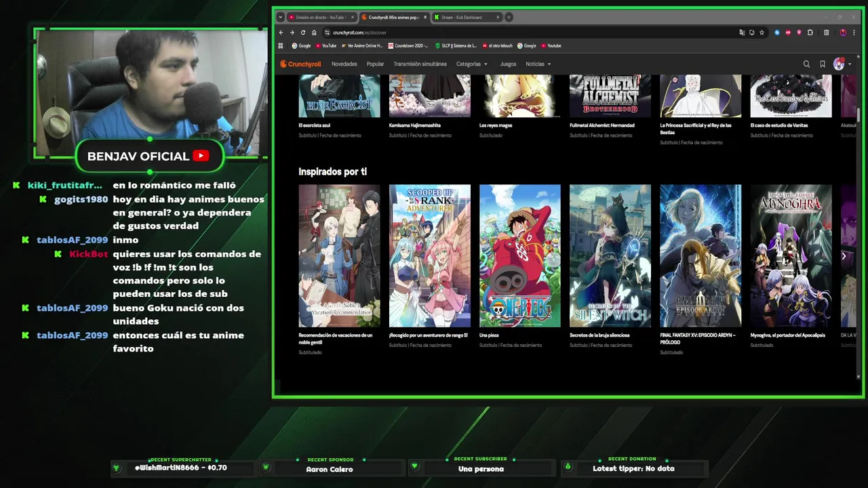
Task: Open Transmisión simultánea in Crunchyroll nav
Action: point(420,64)
